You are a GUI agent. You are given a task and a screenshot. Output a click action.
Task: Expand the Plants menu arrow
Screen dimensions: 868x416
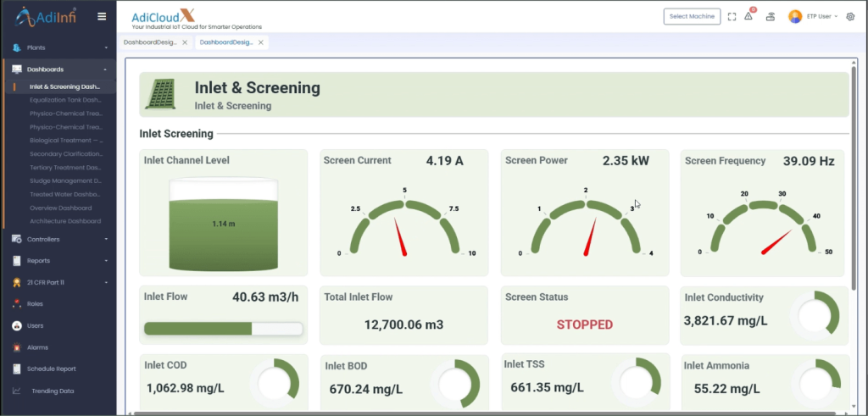coord(106,48)
